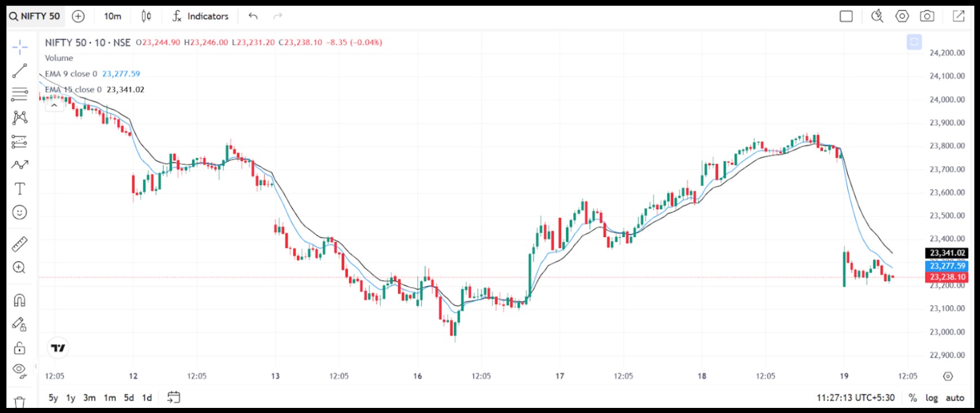Open chart settings hexagon icon

coord(902,16)
